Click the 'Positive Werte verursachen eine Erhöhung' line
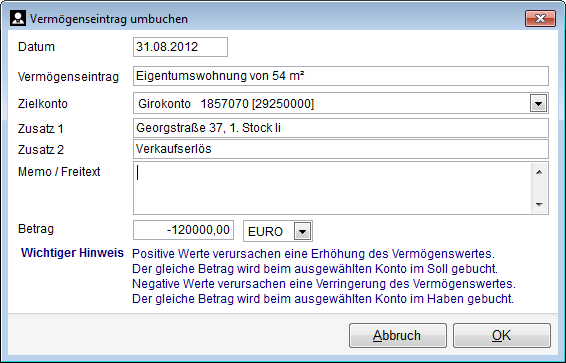566x363 pixels. click(x=313, y=254)
